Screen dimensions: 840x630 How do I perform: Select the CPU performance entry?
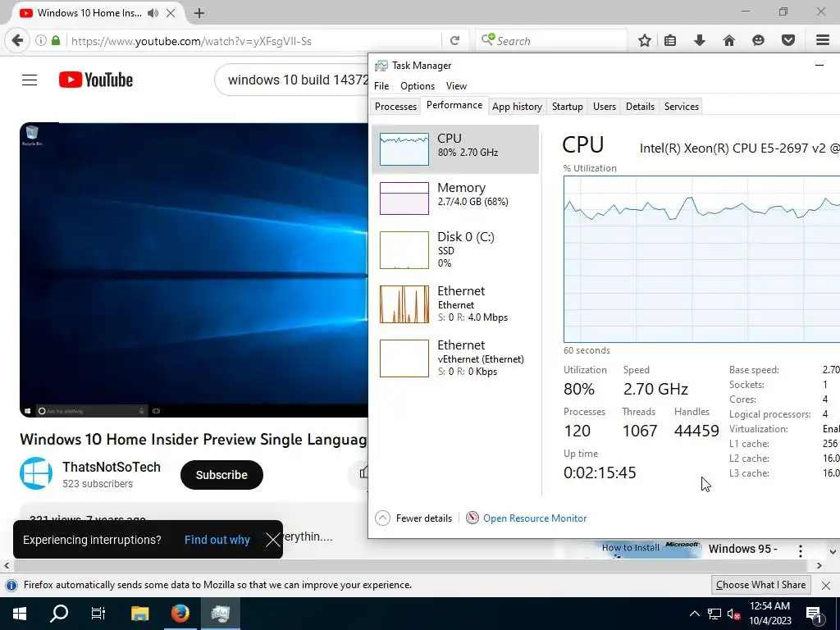click(x=454, y=149)
